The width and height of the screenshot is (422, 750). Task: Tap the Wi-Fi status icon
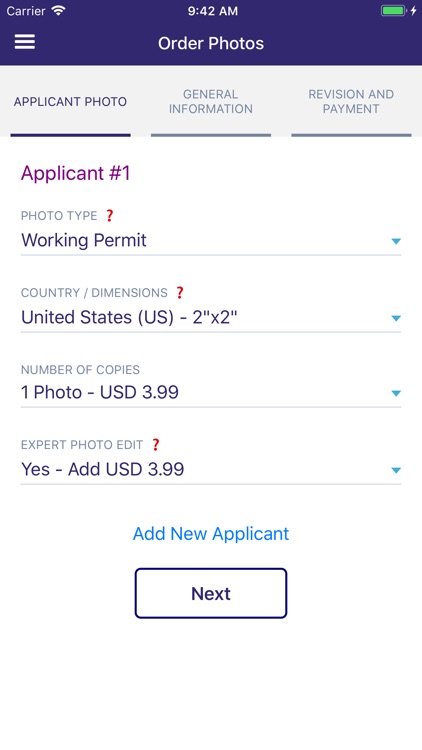58,11
